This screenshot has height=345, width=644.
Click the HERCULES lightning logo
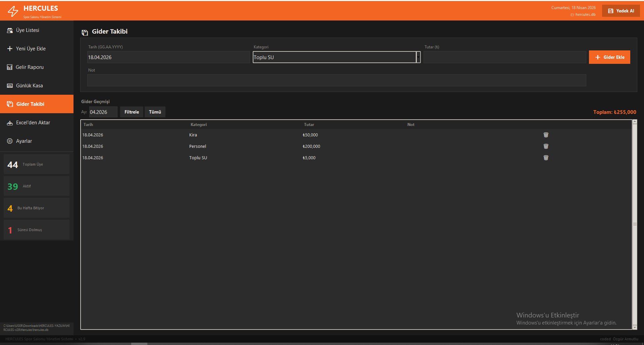coord(13,11)
